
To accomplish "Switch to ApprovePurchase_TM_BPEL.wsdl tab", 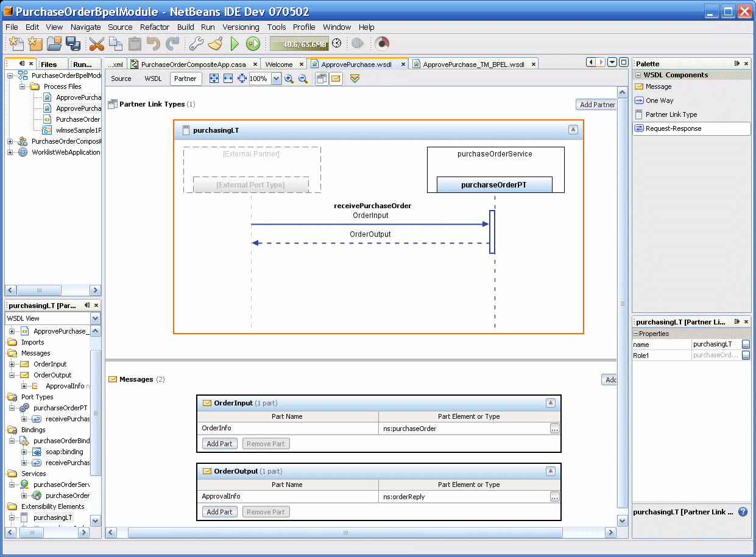I will (x=474, y=64).
